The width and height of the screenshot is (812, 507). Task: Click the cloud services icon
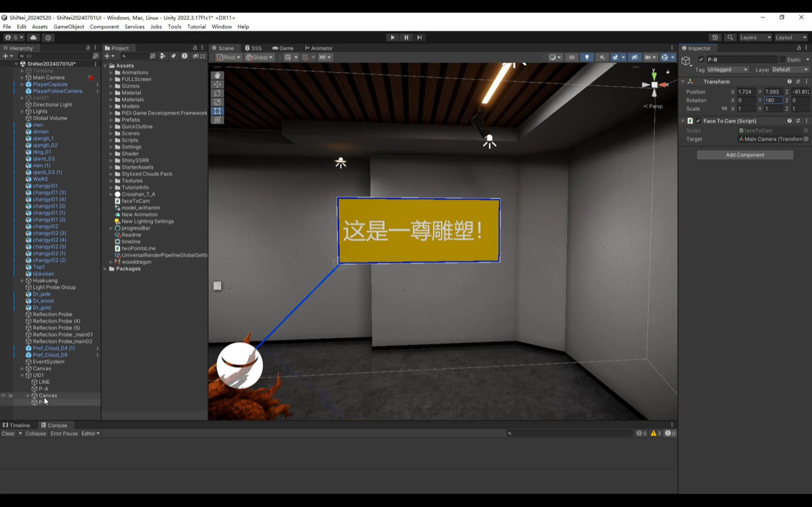click(x=33, y=37)
